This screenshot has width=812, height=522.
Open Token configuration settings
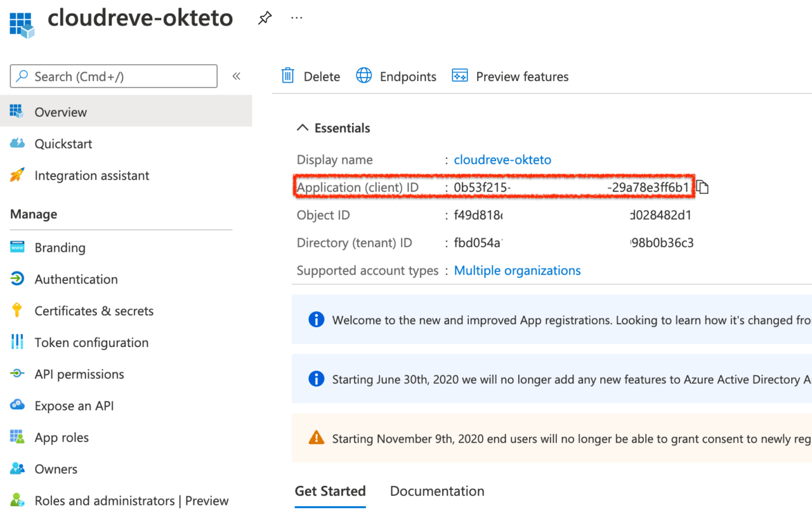(91, 343)
